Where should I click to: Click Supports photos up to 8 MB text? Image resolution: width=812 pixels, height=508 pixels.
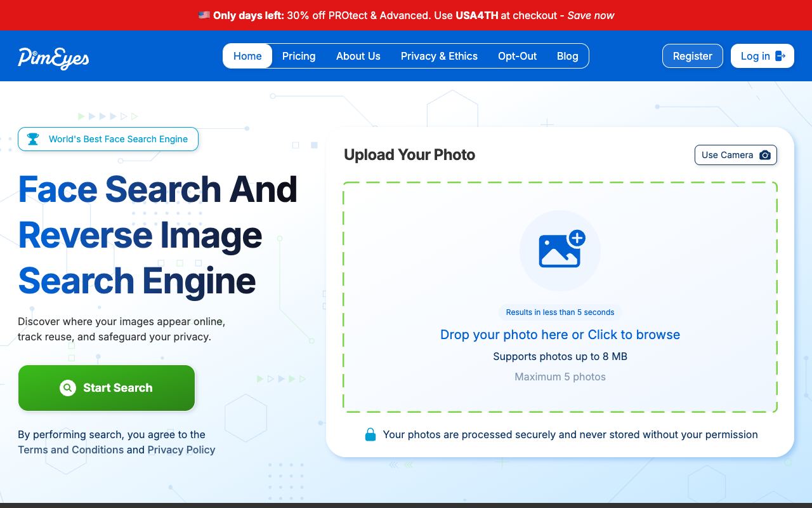coord(560,356)
